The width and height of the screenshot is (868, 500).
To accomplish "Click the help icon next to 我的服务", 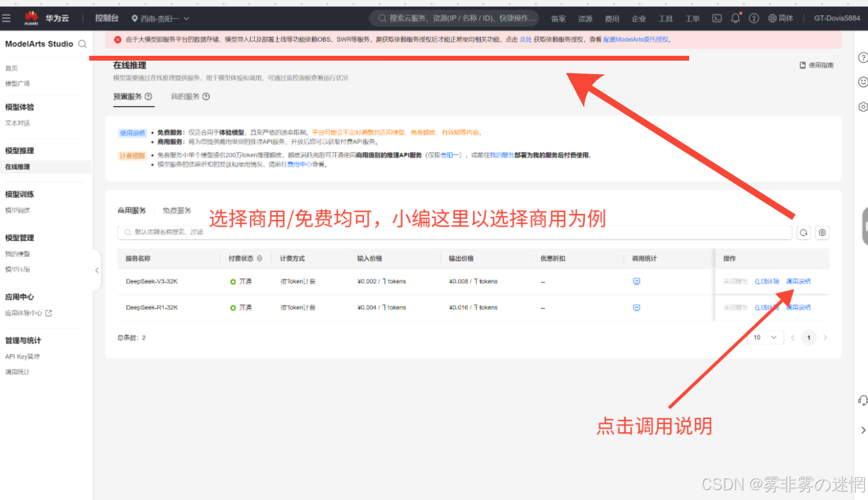I will coord(206,97).
